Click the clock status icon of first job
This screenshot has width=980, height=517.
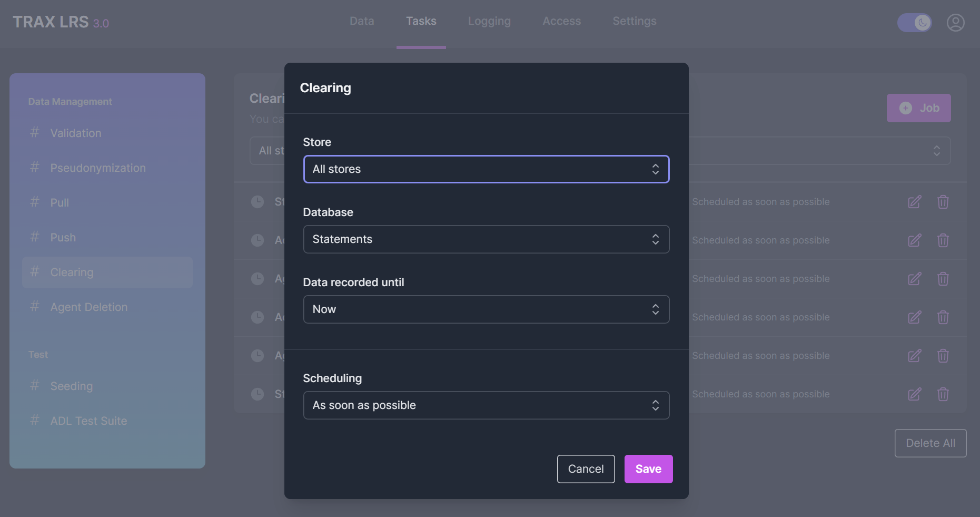tap(258, 202)
